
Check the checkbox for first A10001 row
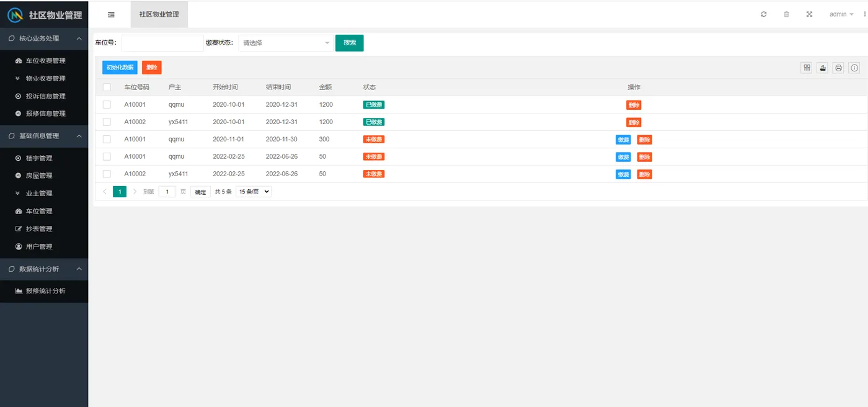point(107,105)
